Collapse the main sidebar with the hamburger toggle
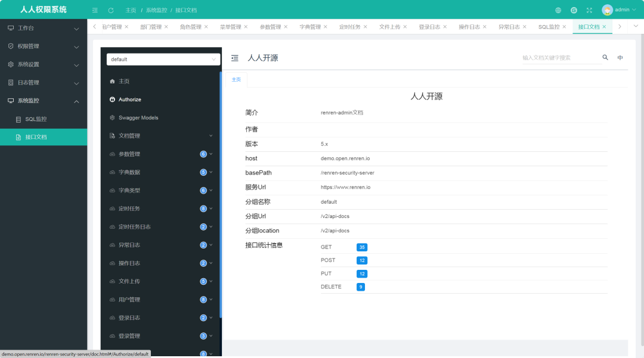This screenshot has height=358, width=644. pyautogui.click(x=95, y=10)
